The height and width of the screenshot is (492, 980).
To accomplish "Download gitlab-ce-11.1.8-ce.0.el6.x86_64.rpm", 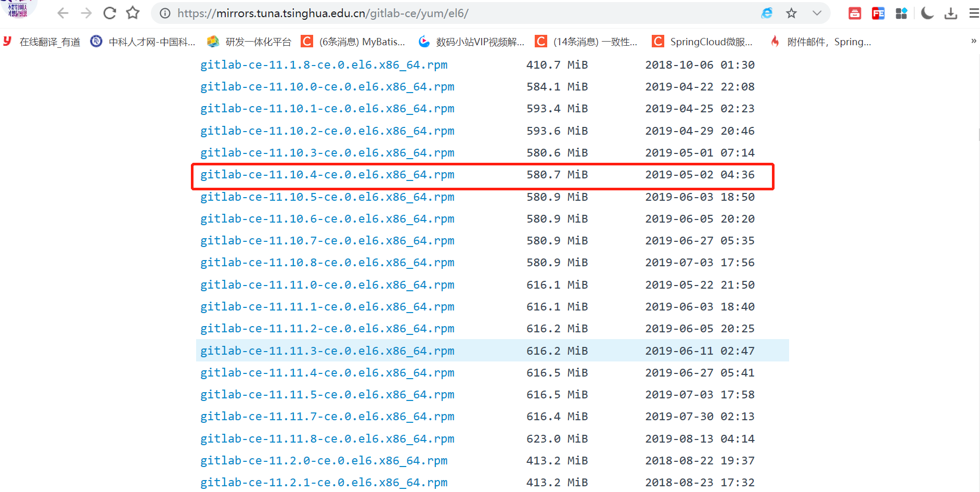I will click(x=324, y=65).
